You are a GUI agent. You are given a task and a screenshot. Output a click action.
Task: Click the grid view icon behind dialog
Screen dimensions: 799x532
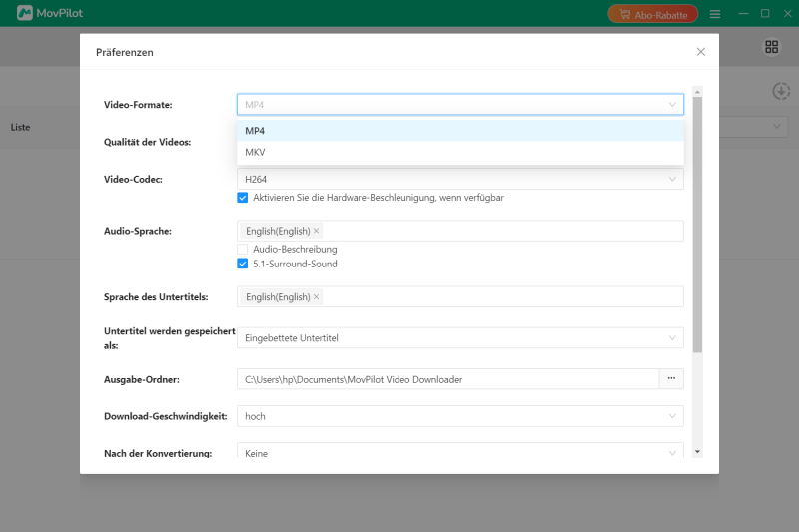[x=771, y=47]
